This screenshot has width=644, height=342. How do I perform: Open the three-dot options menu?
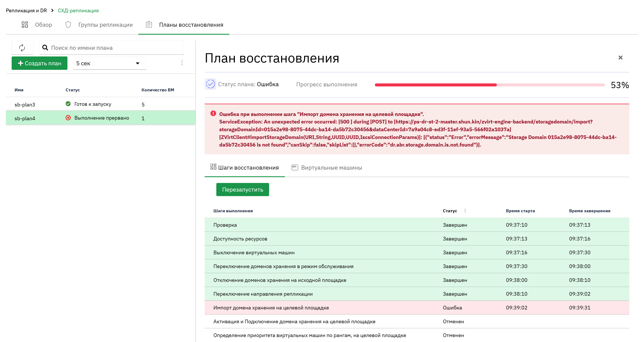(x=182, y=63)
